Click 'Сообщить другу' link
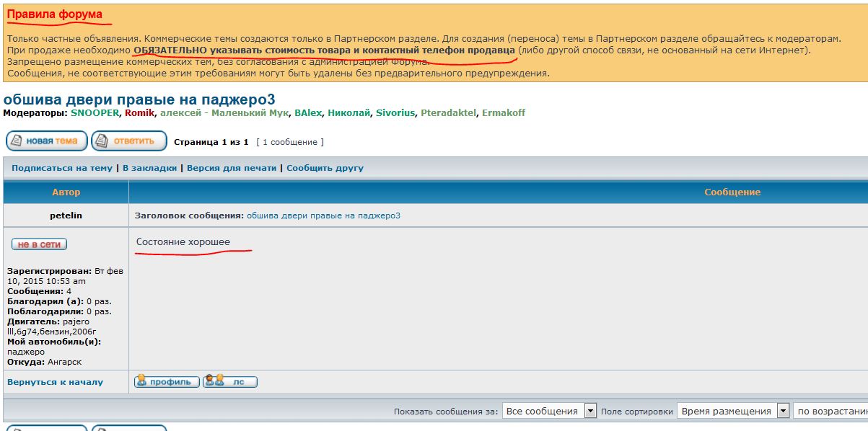Viewport: 868px width, 431px height. point(325,168)
